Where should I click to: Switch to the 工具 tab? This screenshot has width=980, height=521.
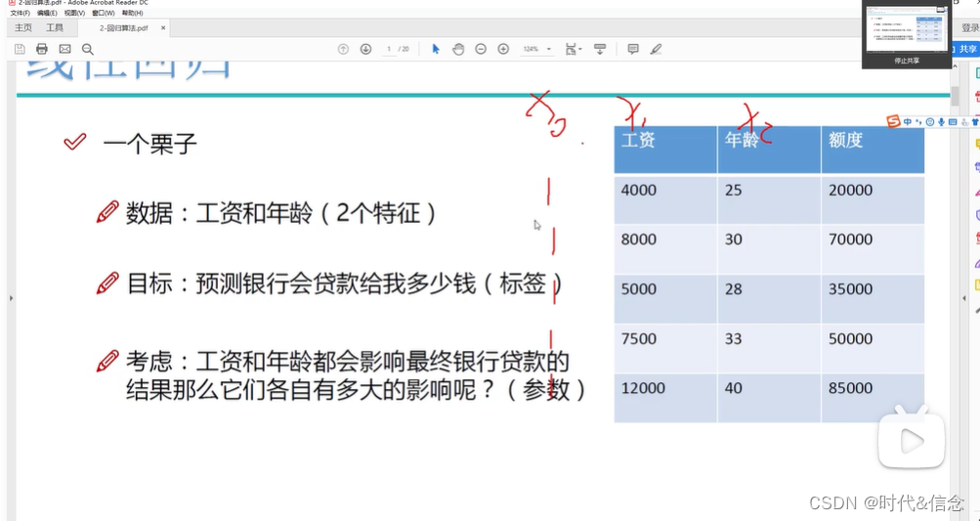click(x=55, y=28)
